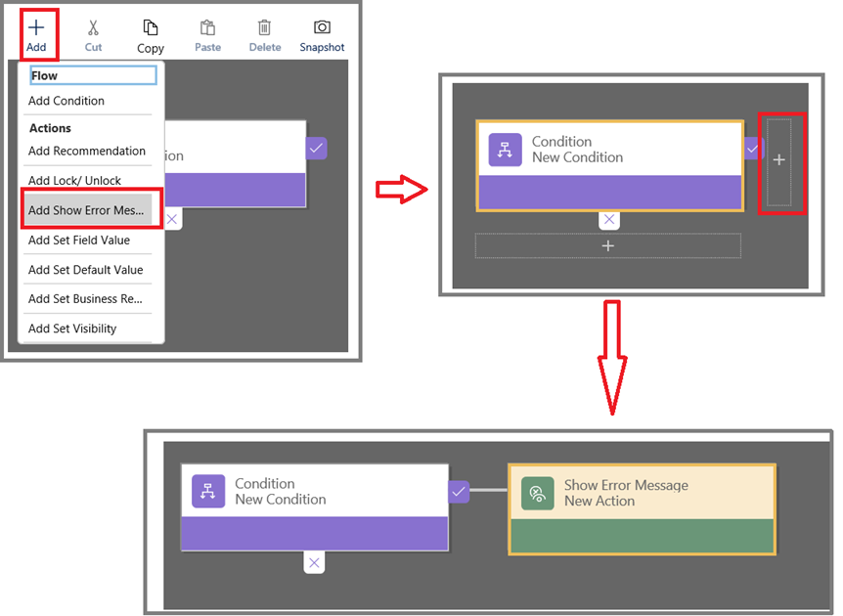Select Add Set Visibility menu item
The image size is (843, 616).
pyautogui.click(x=72, y=329)
